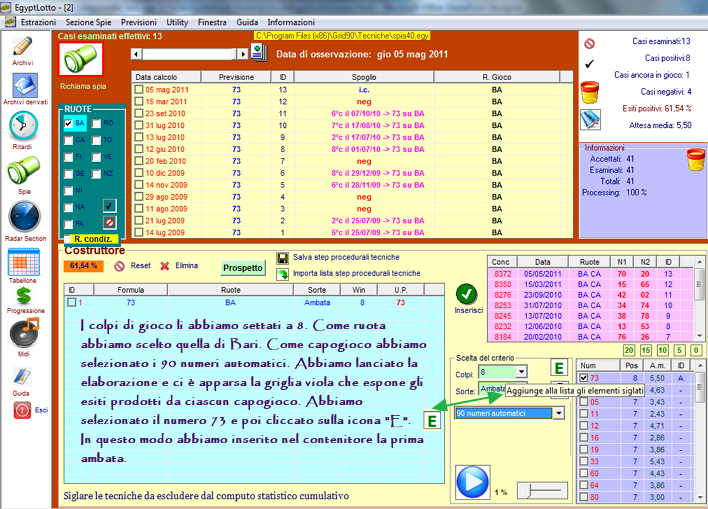Screen dimensions: 708x509
Task: Click the Previsione column header
Action: 236,77
